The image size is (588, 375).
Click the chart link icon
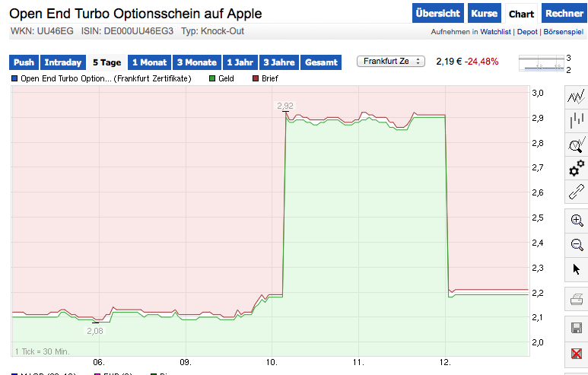[576, 192]
